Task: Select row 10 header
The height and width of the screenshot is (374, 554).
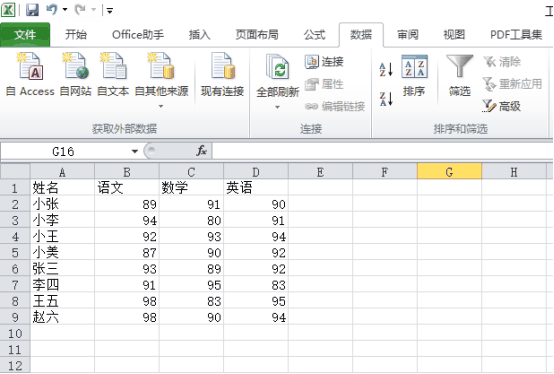Action: pyautogui.click(x=15, y=333)
